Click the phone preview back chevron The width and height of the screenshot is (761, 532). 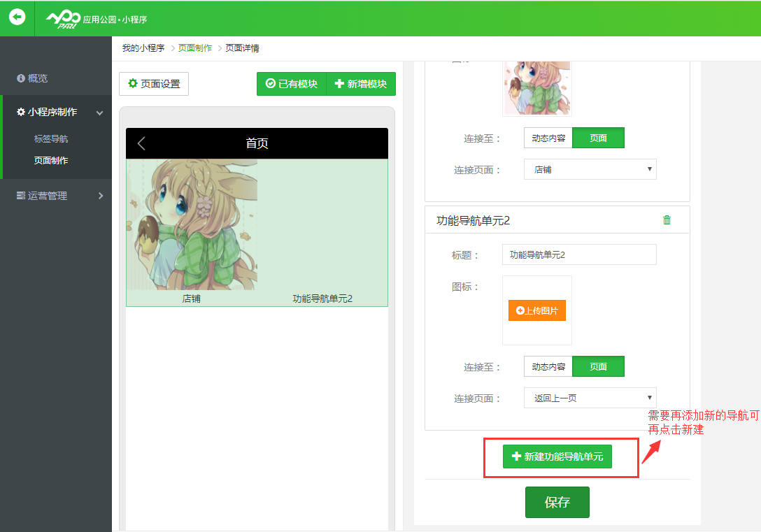point(141,143)
